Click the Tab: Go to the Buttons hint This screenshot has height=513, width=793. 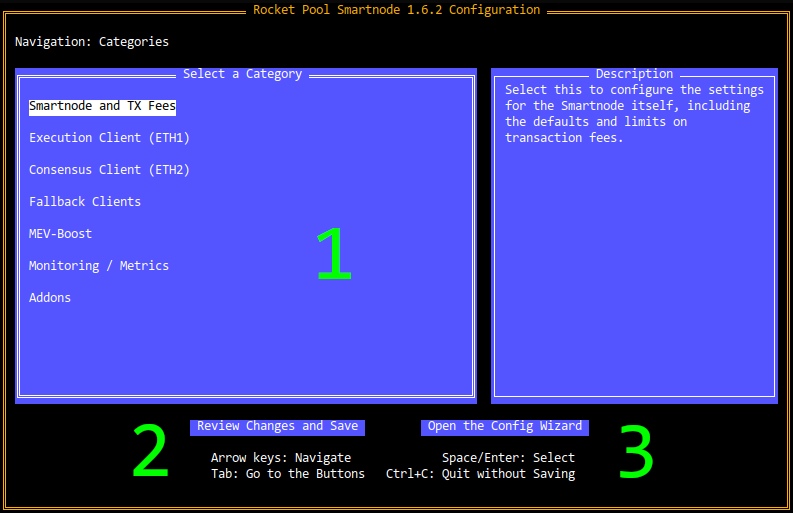(x=288, y=474)
